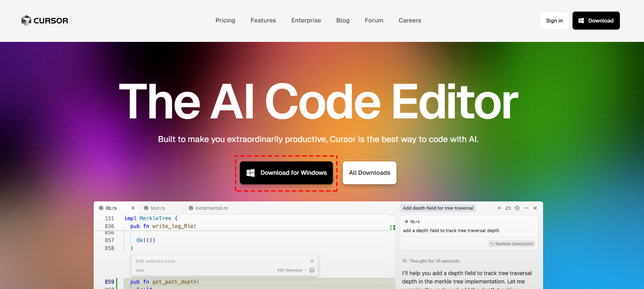This screenshot has height=289, width=644.
Task: Close the chat panel
Action: [x=535, y=208]
